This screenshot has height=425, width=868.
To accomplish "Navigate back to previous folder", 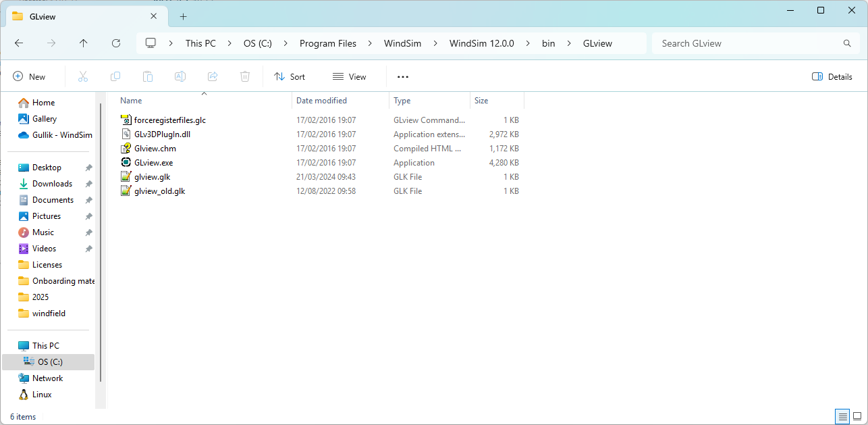I will (19, 43).
